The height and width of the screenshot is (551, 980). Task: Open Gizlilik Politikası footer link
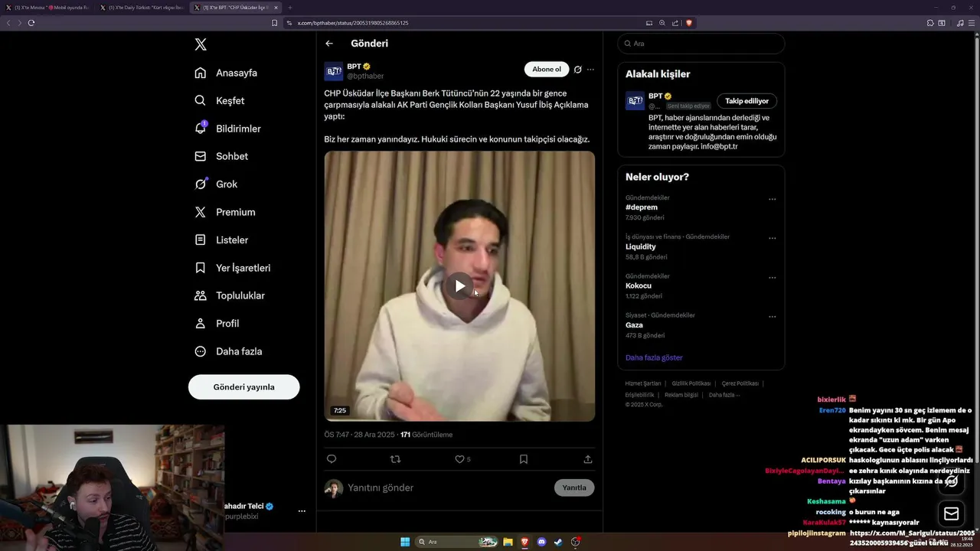point(691,383)
